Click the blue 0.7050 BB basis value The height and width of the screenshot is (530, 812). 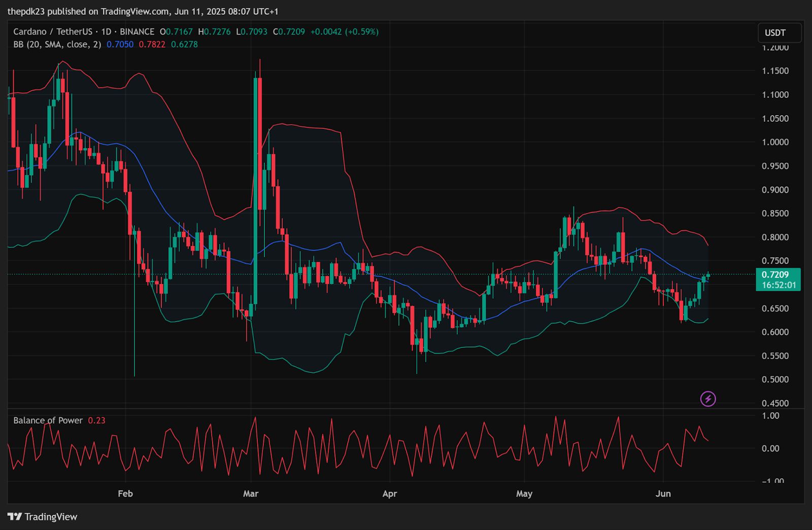coord(120,45)
